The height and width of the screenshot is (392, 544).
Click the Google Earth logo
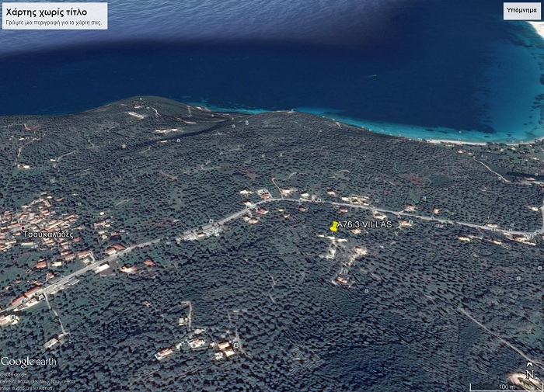pos(29,362)
